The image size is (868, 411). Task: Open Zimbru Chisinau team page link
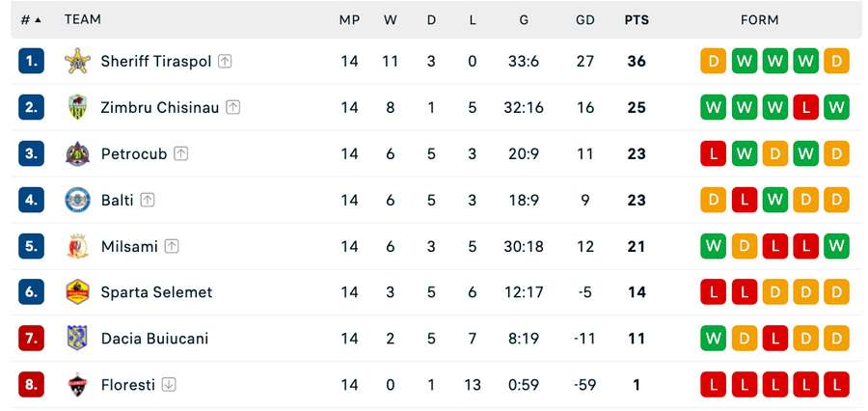tap(160, 107)
